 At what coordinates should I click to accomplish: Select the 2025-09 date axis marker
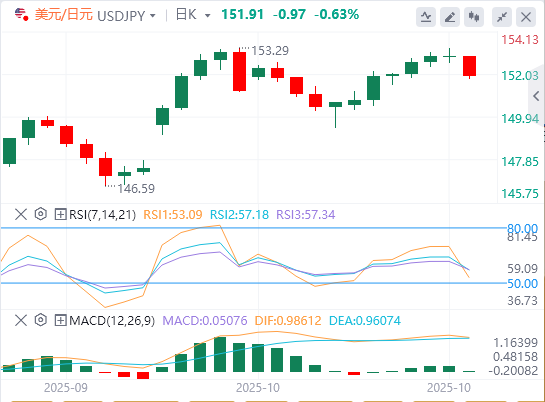[66, 388]
